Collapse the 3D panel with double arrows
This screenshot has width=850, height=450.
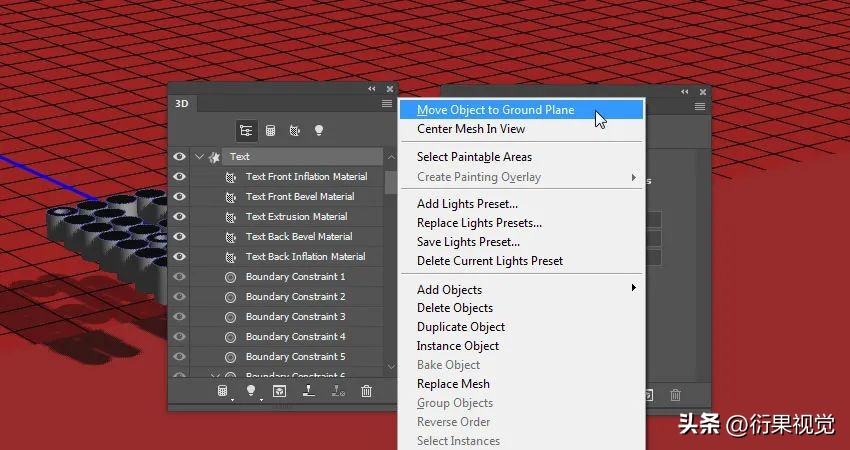(x=371, y=89)
